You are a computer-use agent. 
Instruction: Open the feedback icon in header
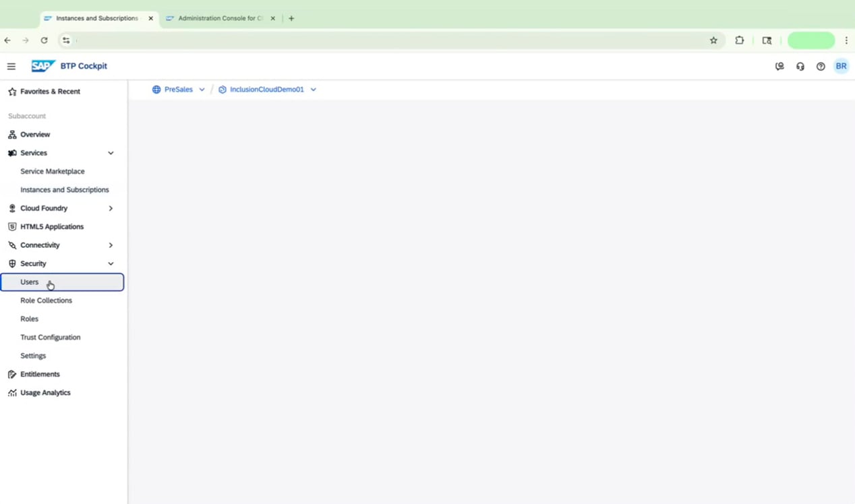tap(779, 66)
